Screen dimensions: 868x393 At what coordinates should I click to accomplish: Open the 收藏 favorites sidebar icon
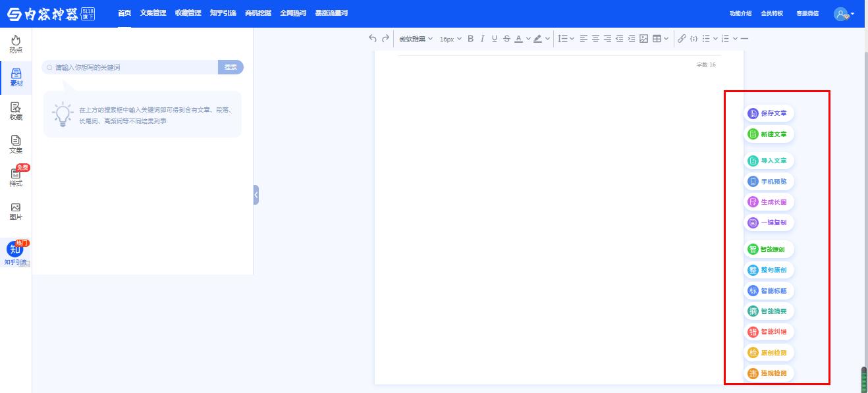click(x=16, y=111)
